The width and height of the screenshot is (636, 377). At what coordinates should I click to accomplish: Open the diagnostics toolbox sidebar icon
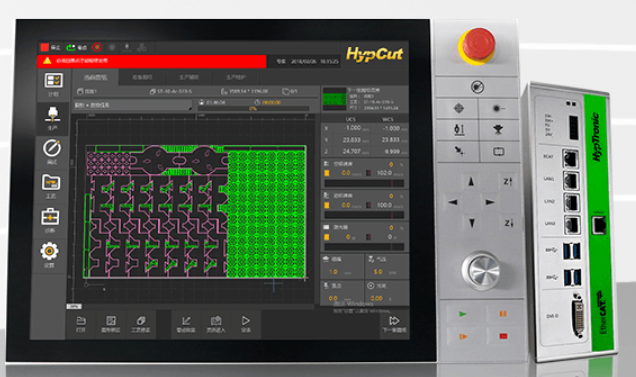tap(50, 217)
